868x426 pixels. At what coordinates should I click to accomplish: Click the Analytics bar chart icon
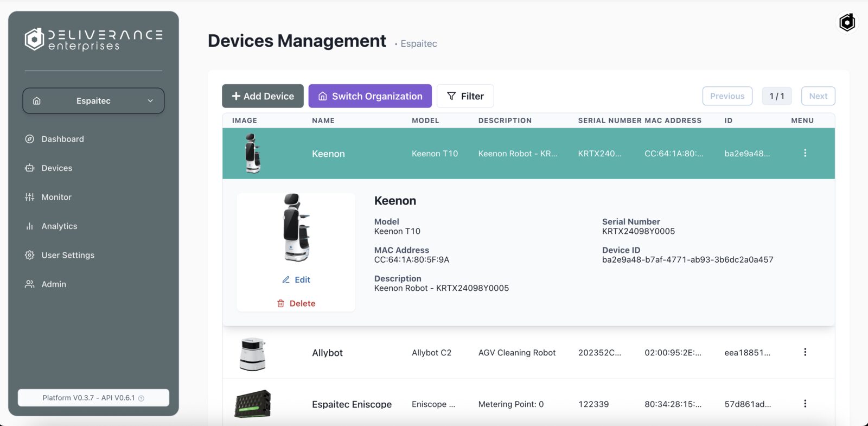30,226
